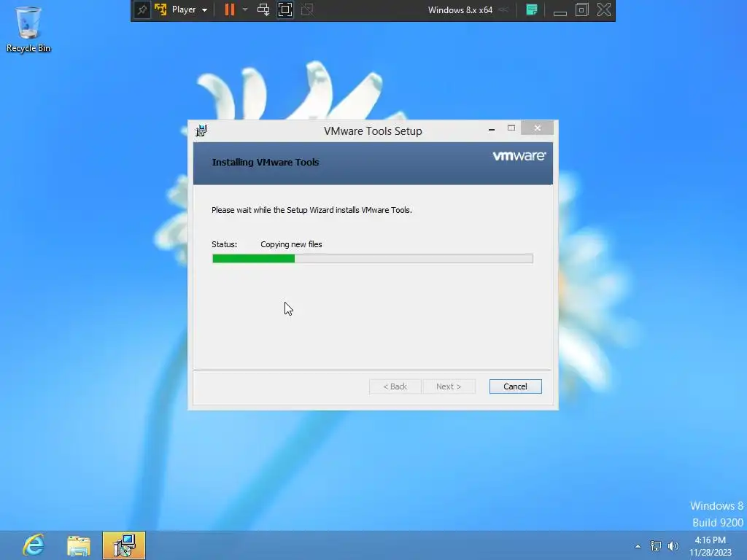Click the 'Windows 8.x x64' VM title

pyautogui.click(x=460, y=10)
